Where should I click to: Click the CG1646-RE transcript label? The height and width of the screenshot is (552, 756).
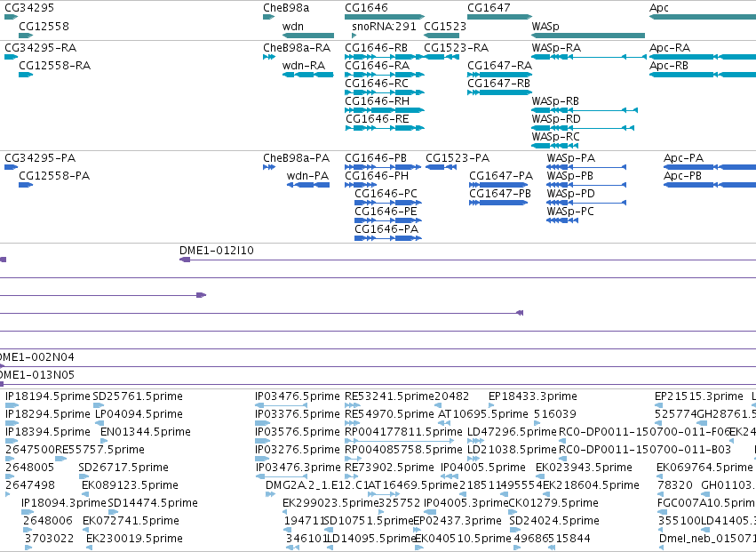tap(377, 119)
